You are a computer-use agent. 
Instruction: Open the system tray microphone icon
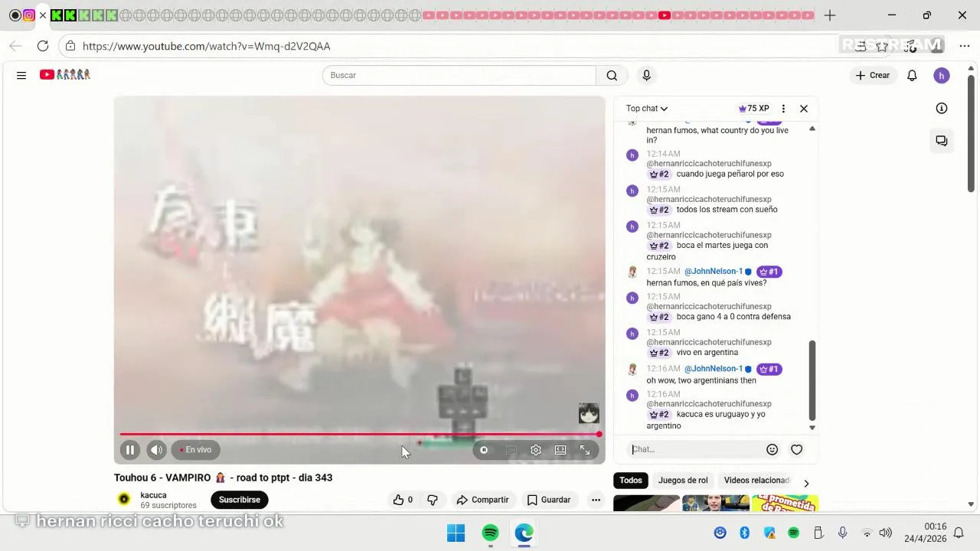(x=842, y=533)
